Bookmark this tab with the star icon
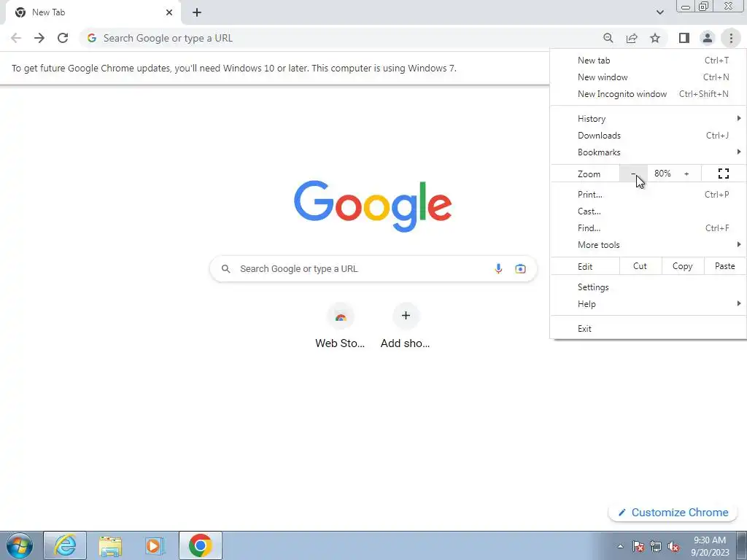Image resolution: width=747 pixels, height=560 pixels. [x=655, y=38]
